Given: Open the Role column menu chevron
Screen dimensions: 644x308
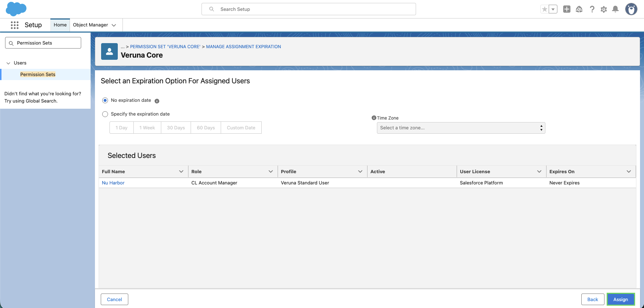Looking at the screenshot, I should [271, 171].
